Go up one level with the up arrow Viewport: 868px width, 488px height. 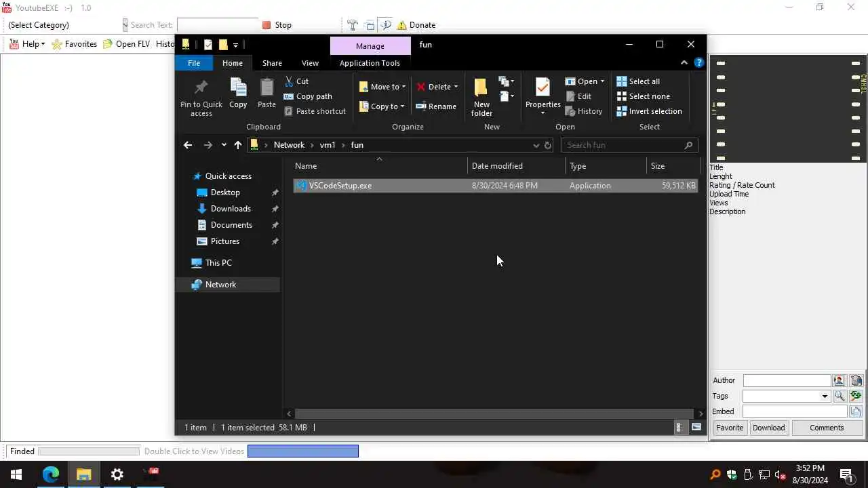237,145
